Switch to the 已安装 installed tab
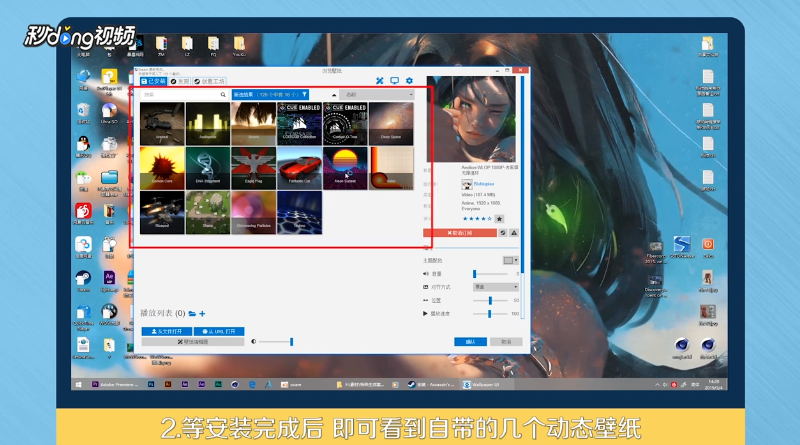Image resolution: width=800 pixels, height=445 pixels. 153,81
